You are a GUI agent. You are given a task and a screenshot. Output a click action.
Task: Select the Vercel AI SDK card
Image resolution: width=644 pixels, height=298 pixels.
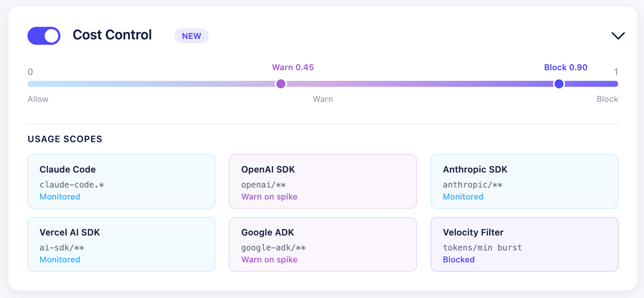click(121, 244)
